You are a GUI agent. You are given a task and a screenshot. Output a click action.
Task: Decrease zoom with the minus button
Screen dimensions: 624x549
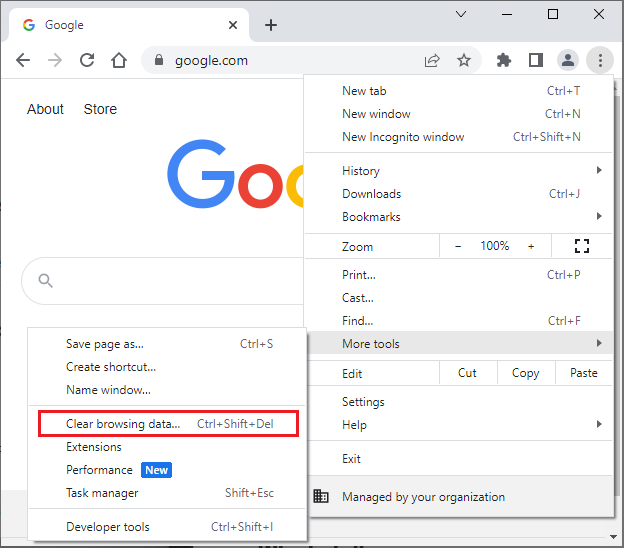(x=458, y=246)
